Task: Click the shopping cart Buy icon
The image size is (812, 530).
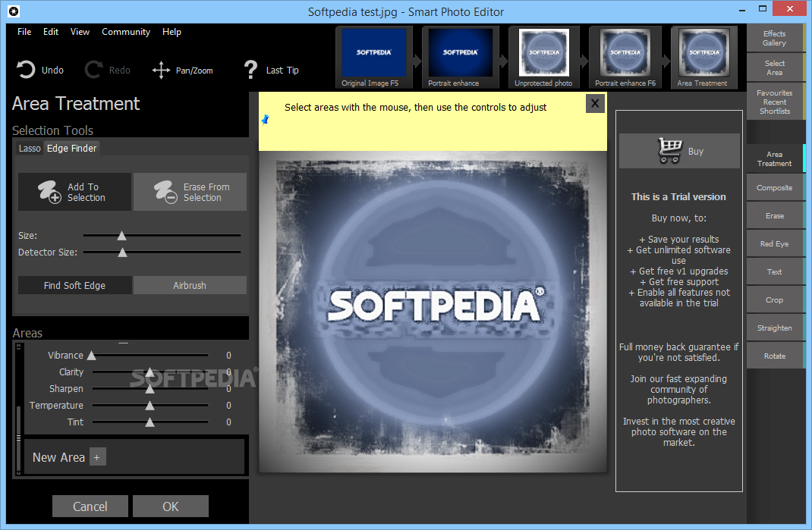Action: (x=669, y=151)
